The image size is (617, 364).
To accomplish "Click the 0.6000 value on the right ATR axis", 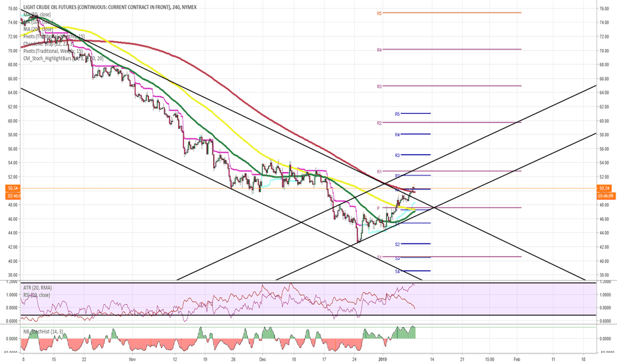I will point(605,322).
